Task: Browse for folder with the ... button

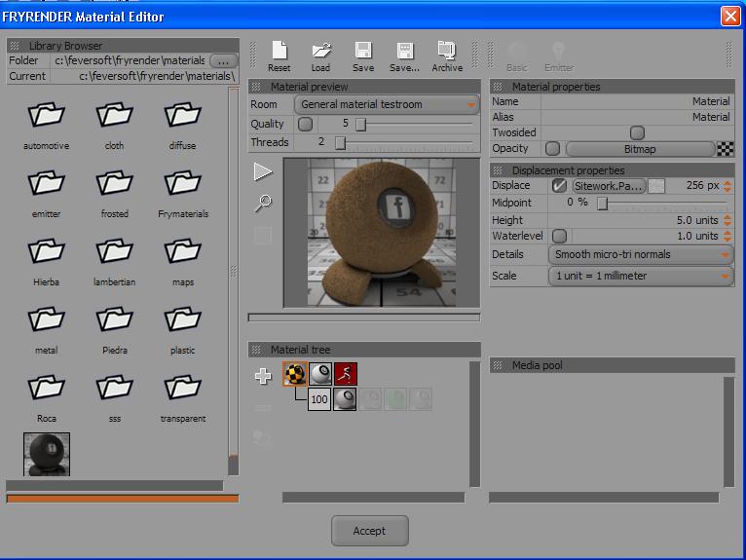Action: [223, 61]
